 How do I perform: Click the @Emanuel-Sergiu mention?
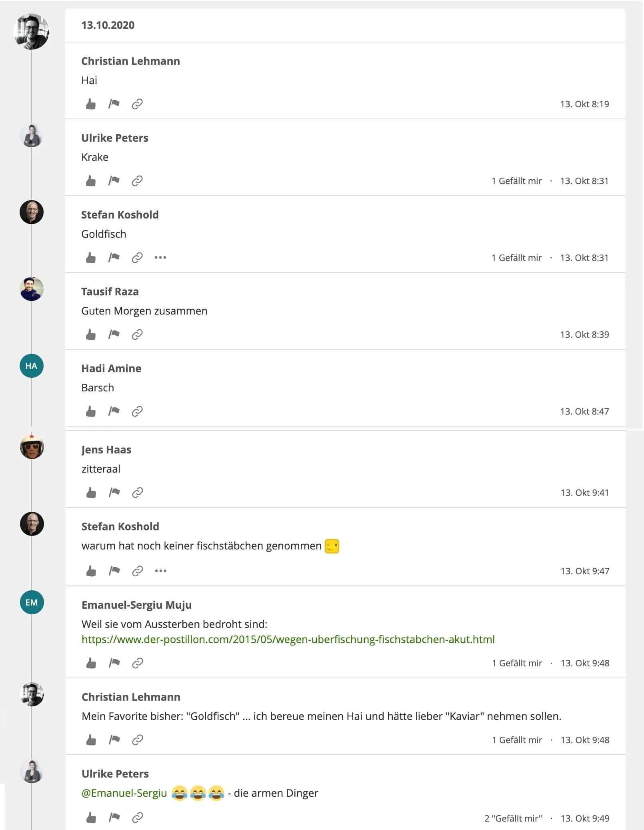124,793
